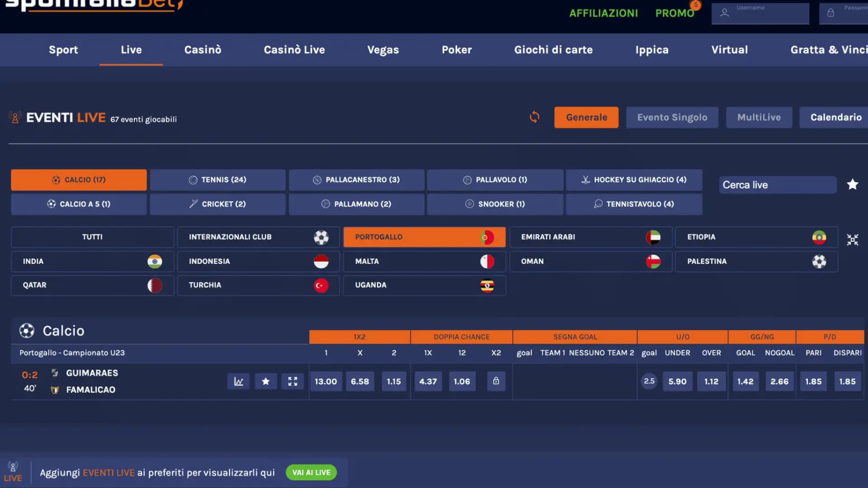Expand Guimaraes match to fullscreen view
Image resolution: width=868 pixels, height=488 pixels.
point(292,381)
